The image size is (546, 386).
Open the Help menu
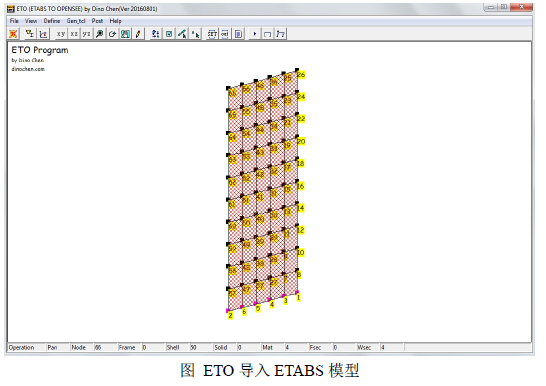point(115,21)
